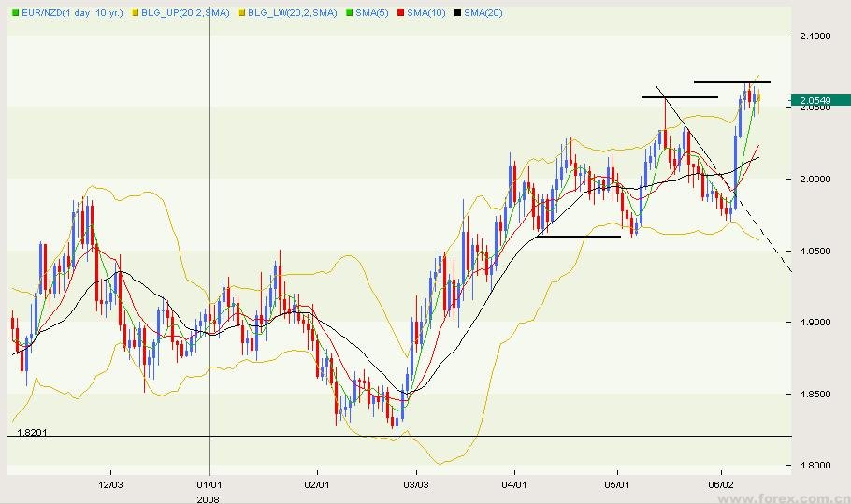
Task: Click the green SMA(5) legend marker
Action: click(347, 12)
